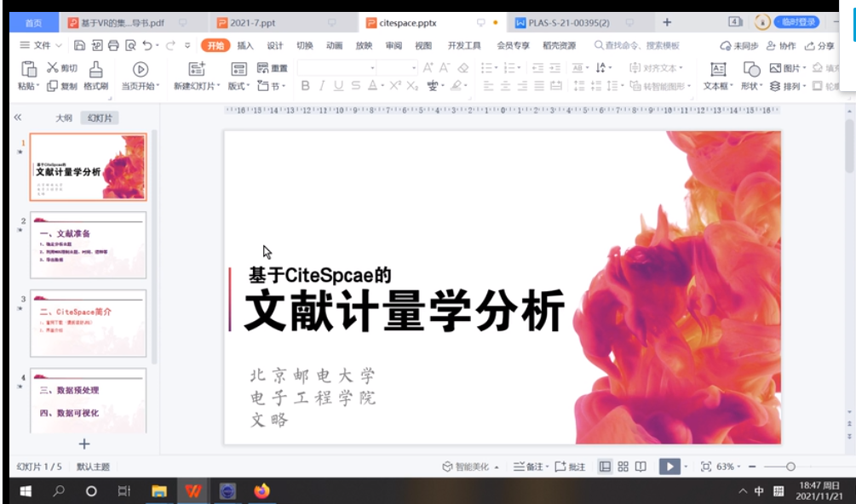The width and height of the screenshot is (856, 504).
Task: Open the font size dropdown
Action: (x=414, y=67)
